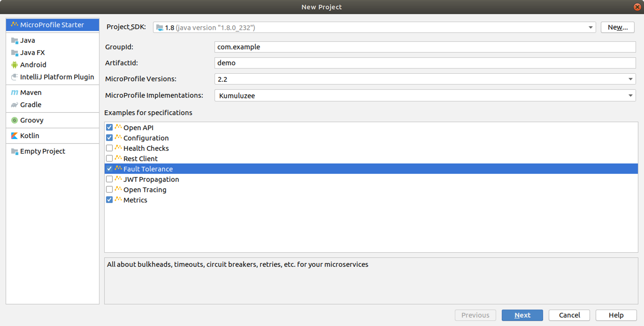Select the Maven project type

53,92
